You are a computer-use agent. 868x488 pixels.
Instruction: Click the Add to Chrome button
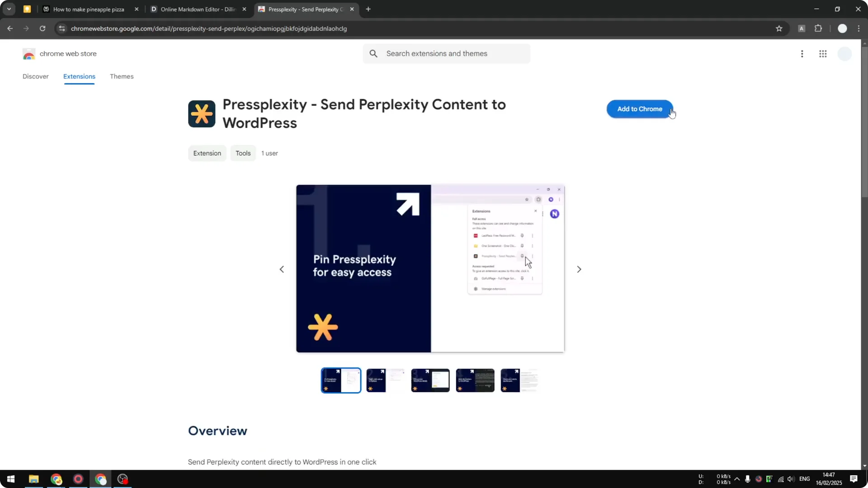click(x=640, y=109)
